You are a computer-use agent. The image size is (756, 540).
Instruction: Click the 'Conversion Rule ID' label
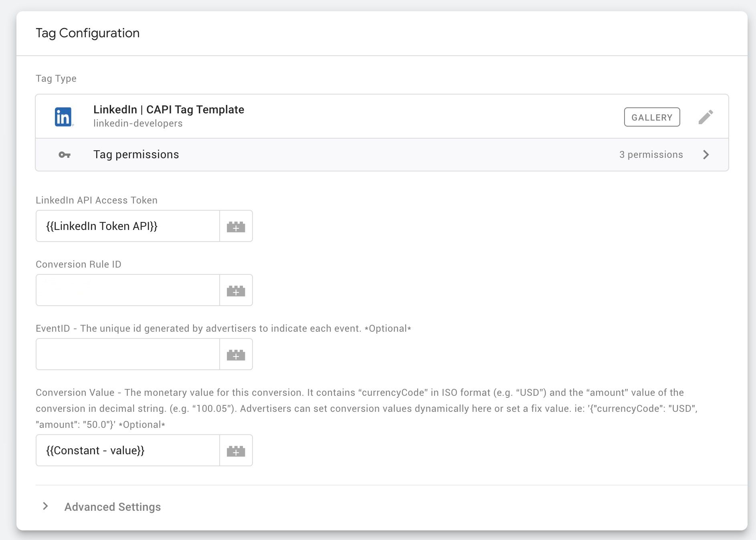[79, 264]
